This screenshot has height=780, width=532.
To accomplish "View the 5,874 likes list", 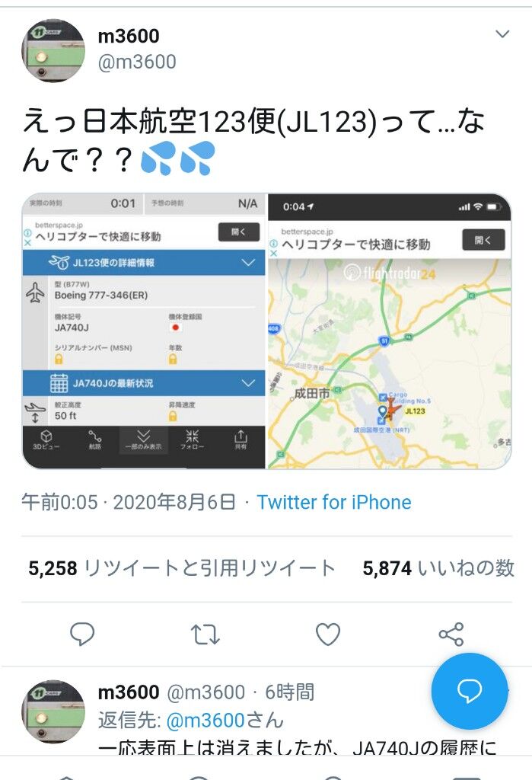I will click(438, 568).
